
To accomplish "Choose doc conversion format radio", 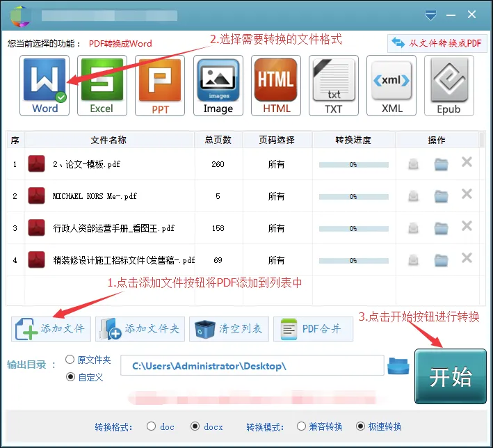I will click(x=151, y=426).
